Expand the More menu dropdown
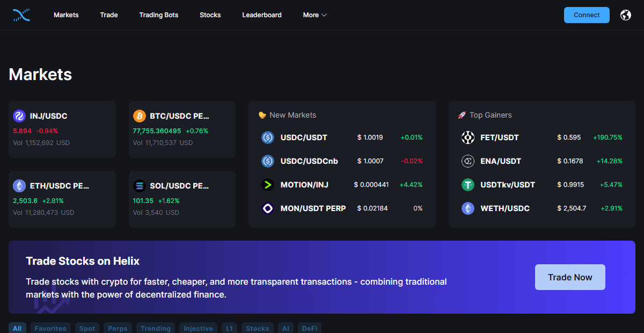The width and height of the screenshot is (644, 333). click(315, 15)
